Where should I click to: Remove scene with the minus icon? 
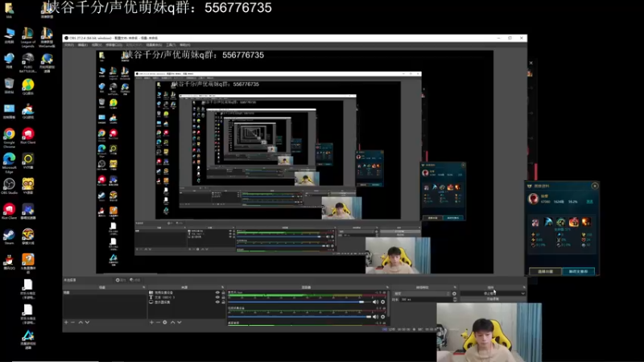tap(72, 323)
